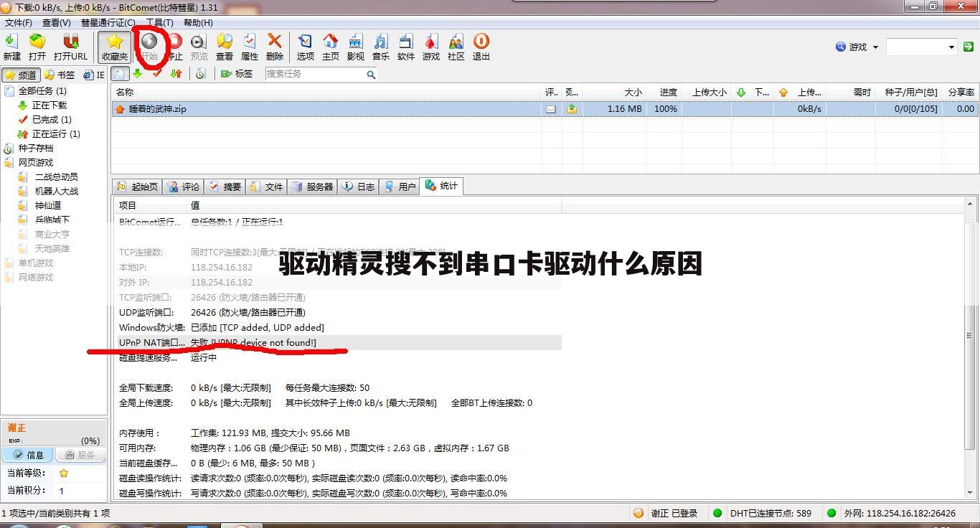Open the 查看(V) menu
The image size is (980, 528).
[x=56, y=22]
